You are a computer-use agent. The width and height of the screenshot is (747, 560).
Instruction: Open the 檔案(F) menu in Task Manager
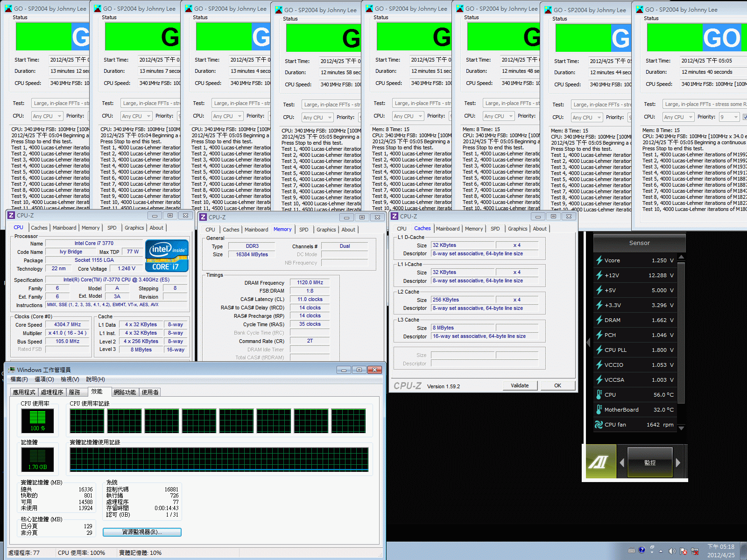pyautogui.click(x=19, y=379)
